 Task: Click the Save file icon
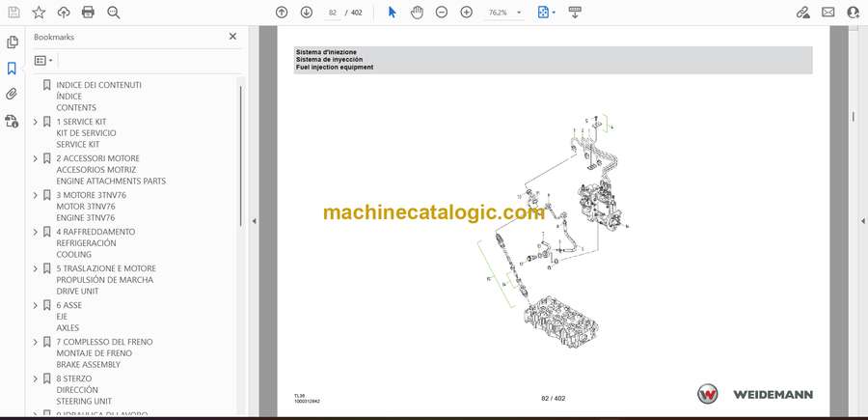click(x=13, y=13)
